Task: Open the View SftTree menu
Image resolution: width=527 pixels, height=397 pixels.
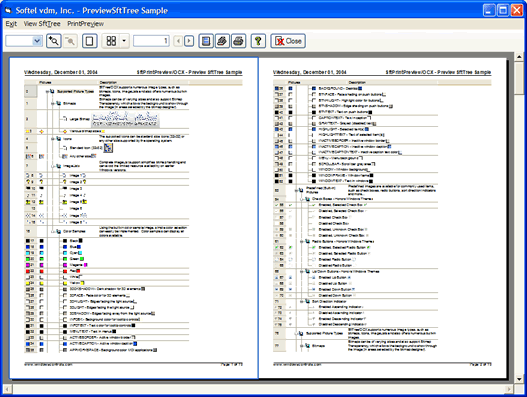Action: coord(42,24)
